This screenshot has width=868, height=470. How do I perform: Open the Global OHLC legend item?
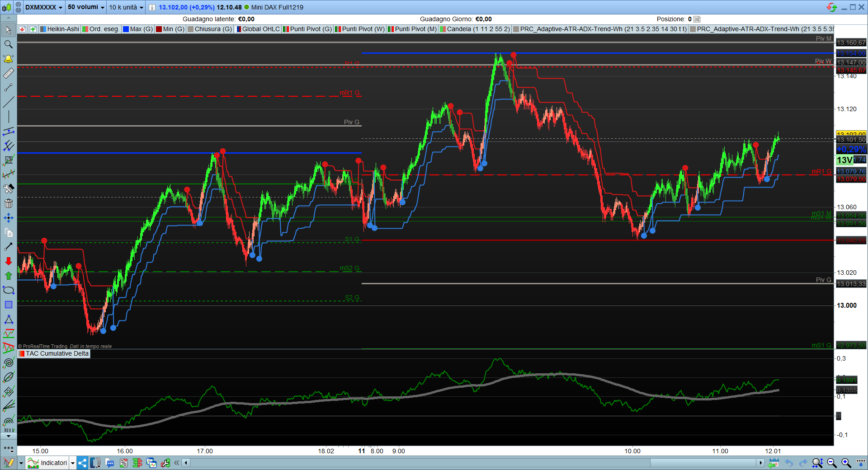[258, 29]
